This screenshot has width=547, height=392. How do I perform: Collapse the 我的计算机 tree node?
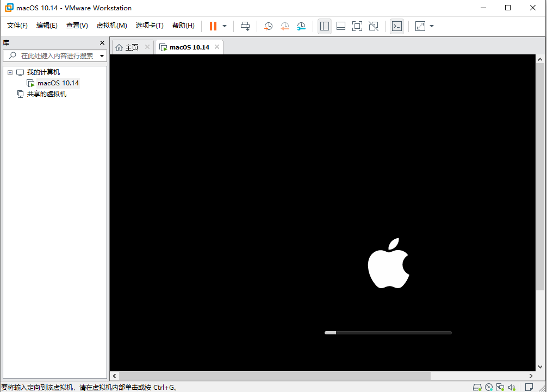click(10, 72)
